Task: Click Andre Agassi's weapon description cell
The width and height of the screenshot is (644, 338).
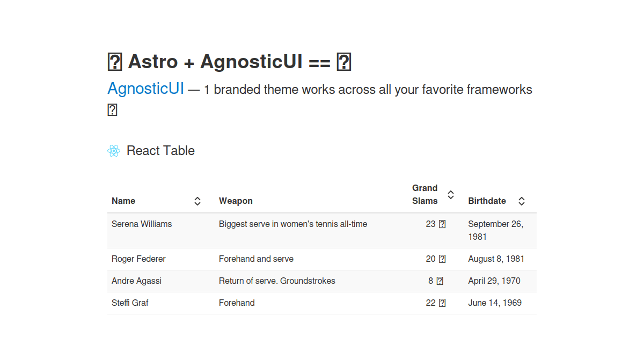Action: (x=277, y=281)
